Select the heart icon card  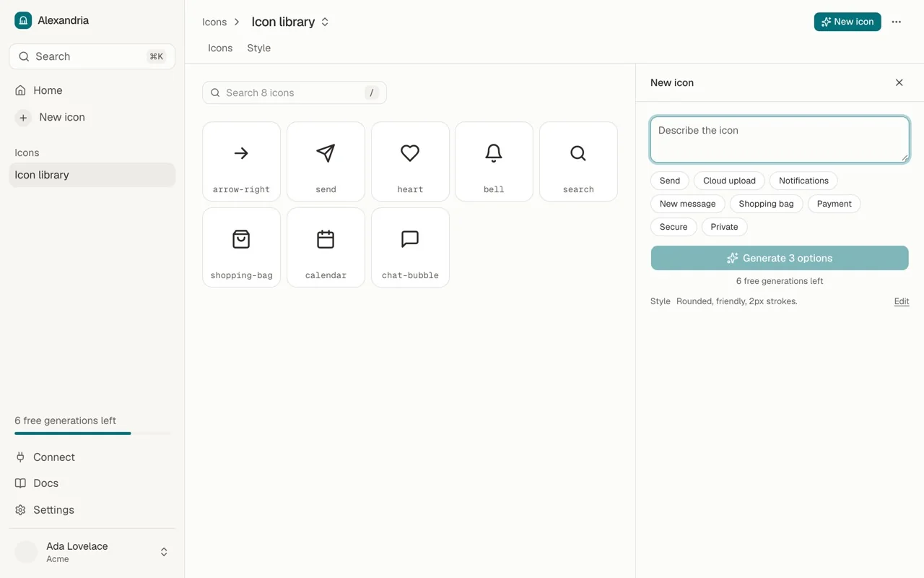[x=410, y=161]
